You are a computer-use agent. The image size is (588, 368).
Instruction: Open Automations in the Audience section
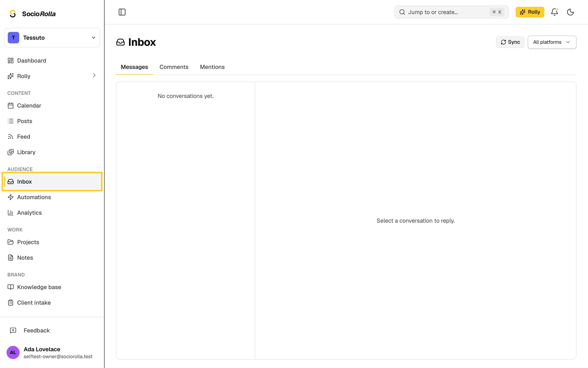coord(52,197)
